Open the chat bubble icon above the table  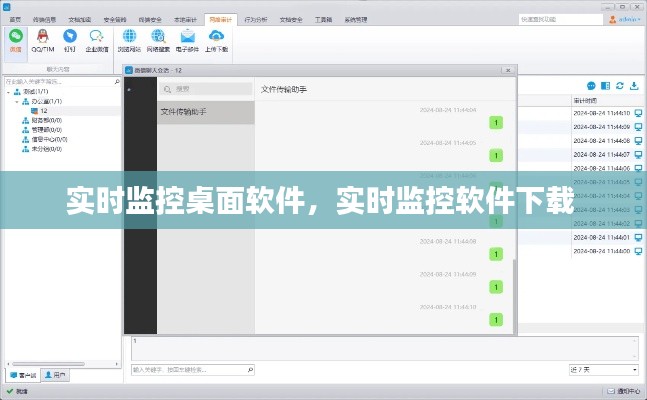pos(592,86)
